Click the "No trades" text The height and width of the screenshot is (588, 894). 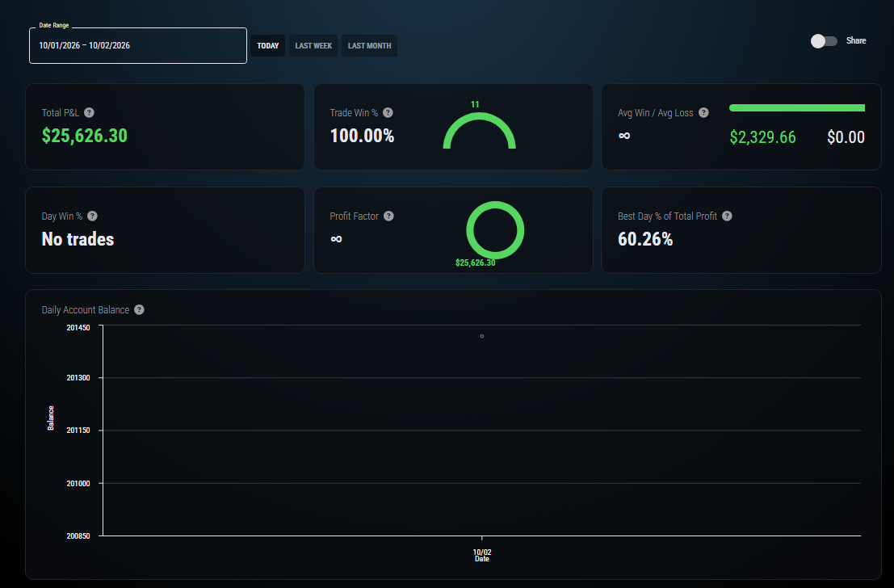78,239
